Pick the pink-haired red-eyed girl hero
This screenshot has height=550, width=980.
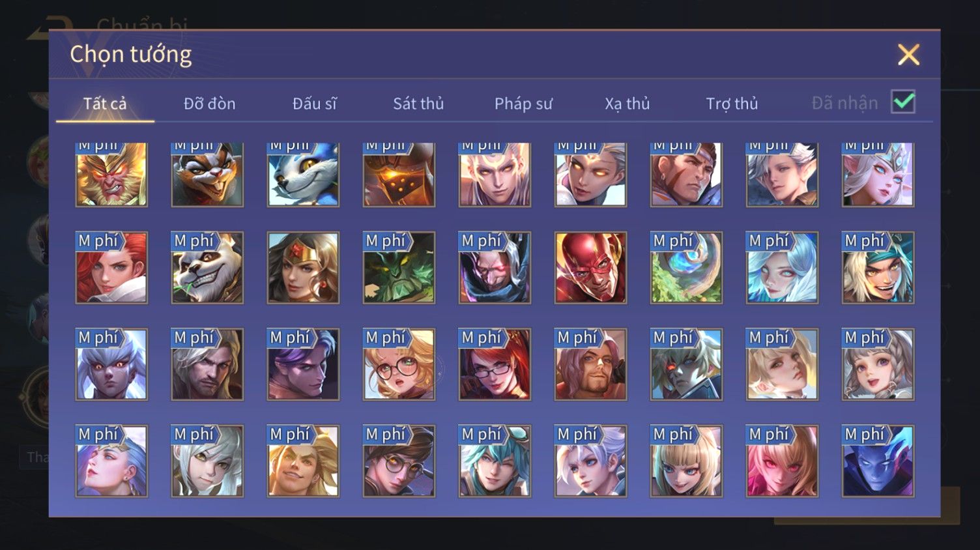click(x=782, y=461)
